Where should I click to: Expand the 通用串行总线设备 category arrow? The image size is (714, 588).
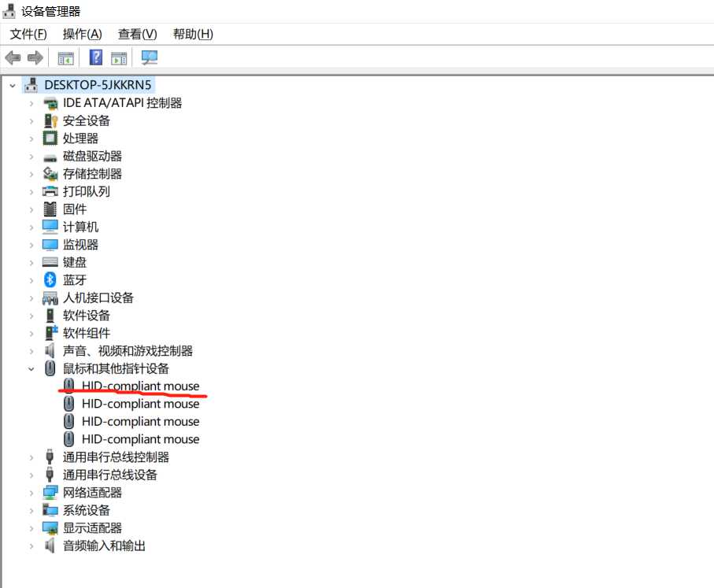(x=31, y=475)
